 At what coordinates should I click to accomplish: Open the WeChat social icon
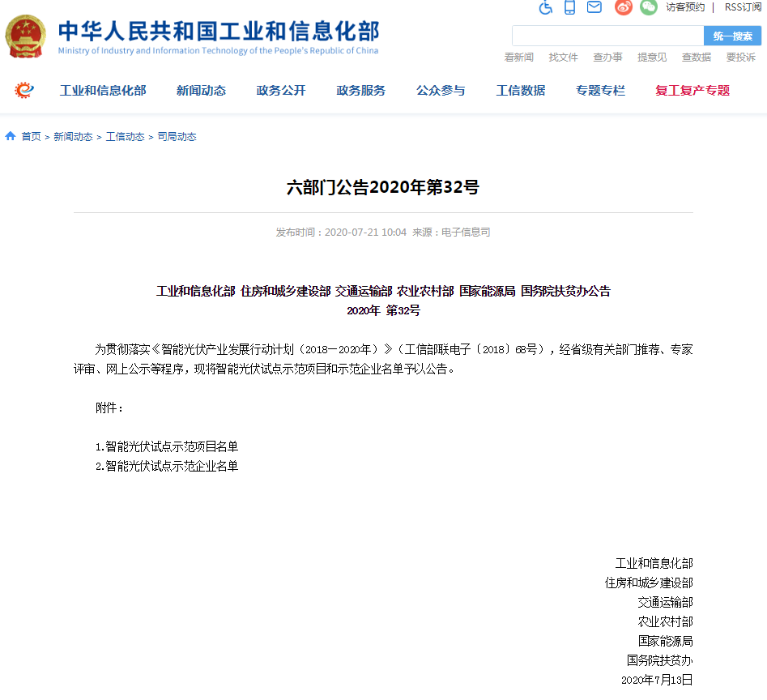[x=648, y=7]
